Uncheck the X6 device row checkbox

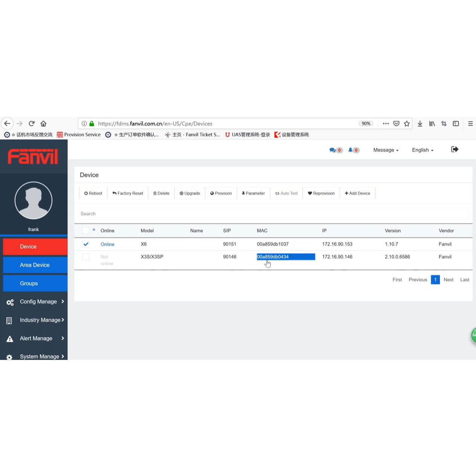86,244
